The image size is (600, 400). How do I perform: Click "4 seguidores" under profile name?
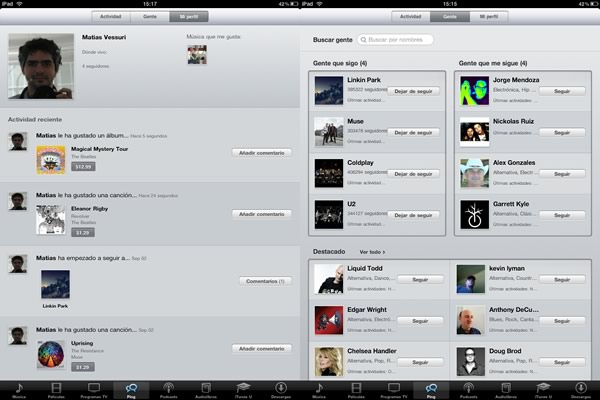pos(95,66)
